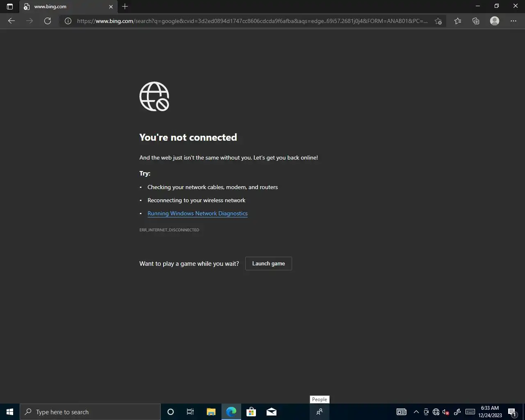This screenshot has width=525, height=420.
Task: Open the Favorites list
Action: pyautogui.click(x=458, y=21)
